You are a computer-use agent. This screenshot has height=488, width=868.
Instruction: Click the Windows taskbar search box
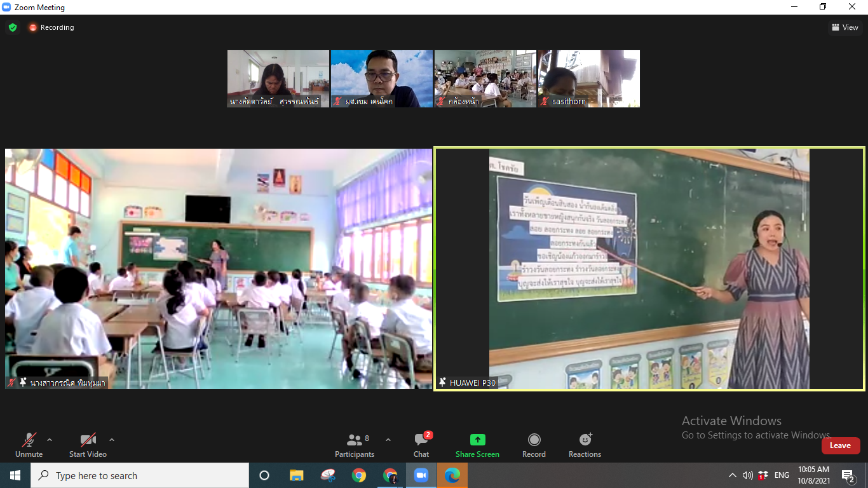tap(140, 475)
